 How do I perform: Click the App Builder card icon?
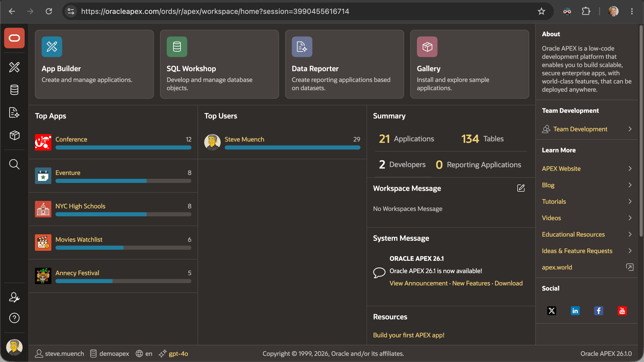pos(52,47)
